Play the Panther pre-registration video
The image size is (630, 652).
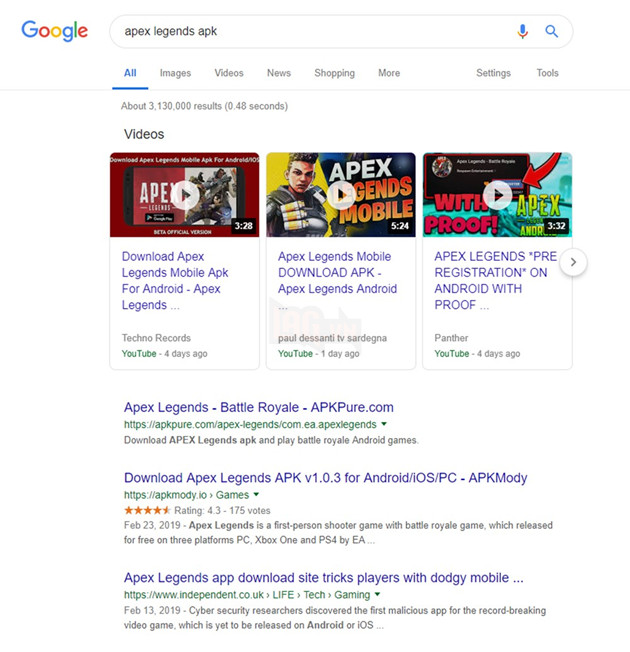tap(497, 195)
